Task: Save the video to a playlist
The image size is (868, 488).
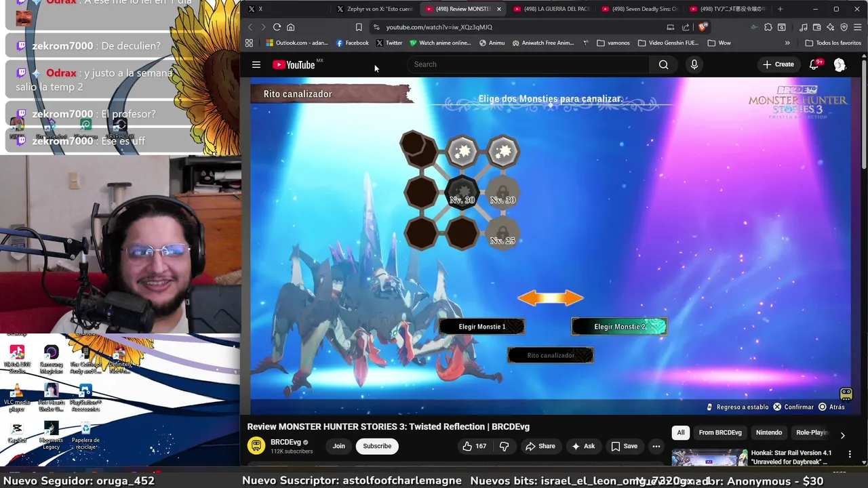Action: (x=624, y=446)
